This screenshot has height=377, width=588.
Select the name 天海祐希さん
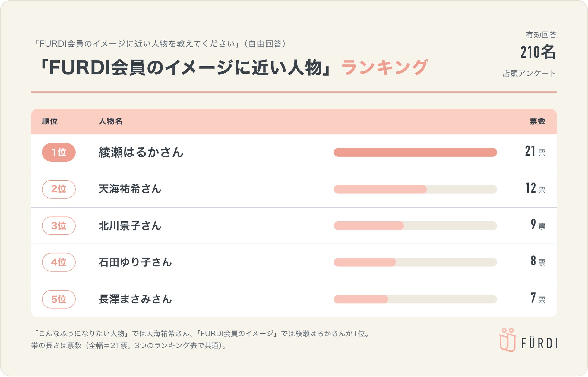coord(130,189)
